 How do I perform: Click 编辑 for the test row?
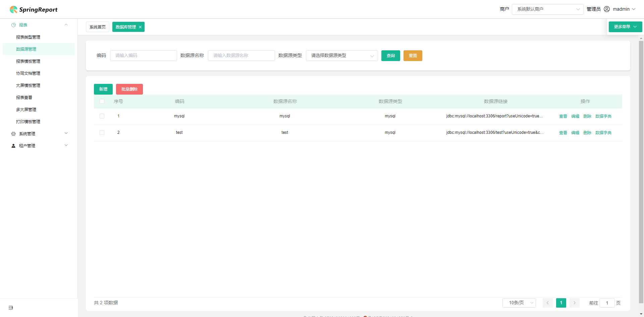click(575, 133)
